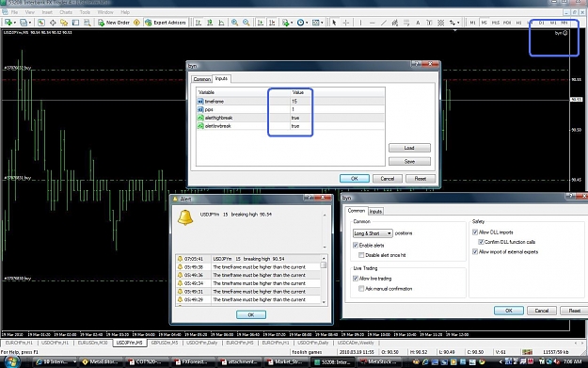Expand the New Chart dropdown arrow
This screenshot has width=588, height=368.
(x=14, y=23)
